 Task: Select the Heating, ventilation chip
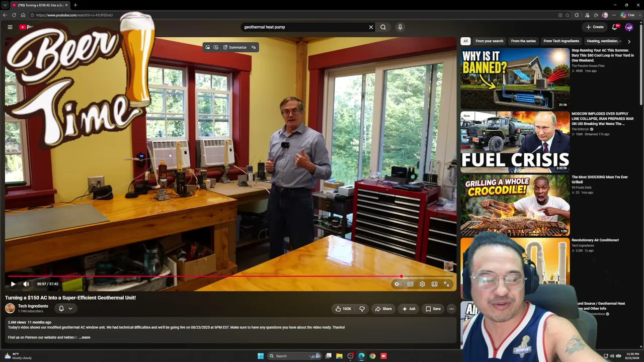click(x=604, y=41)
